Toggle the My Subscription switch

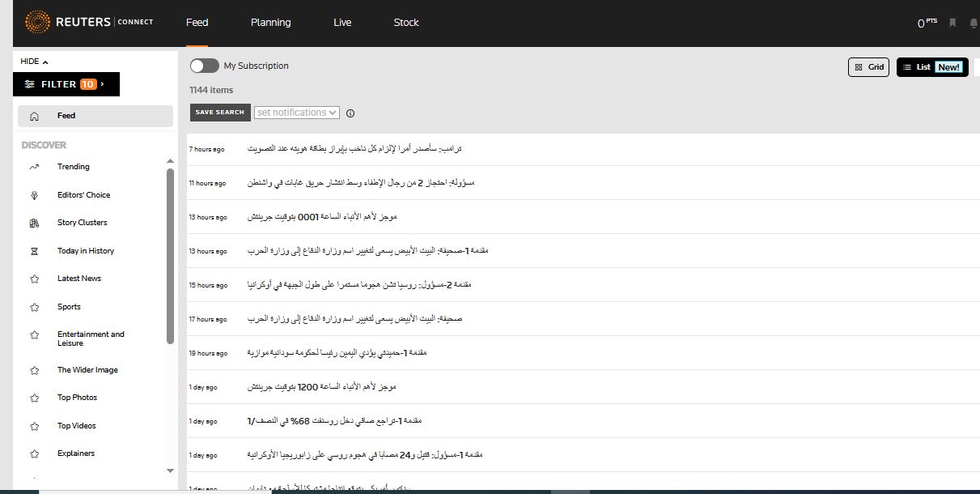pos(204,66)
